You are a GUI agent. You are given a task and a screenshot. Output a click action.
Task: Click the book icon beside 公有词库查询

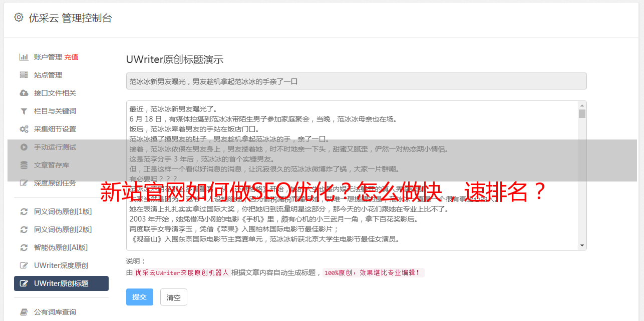(24, 312)
